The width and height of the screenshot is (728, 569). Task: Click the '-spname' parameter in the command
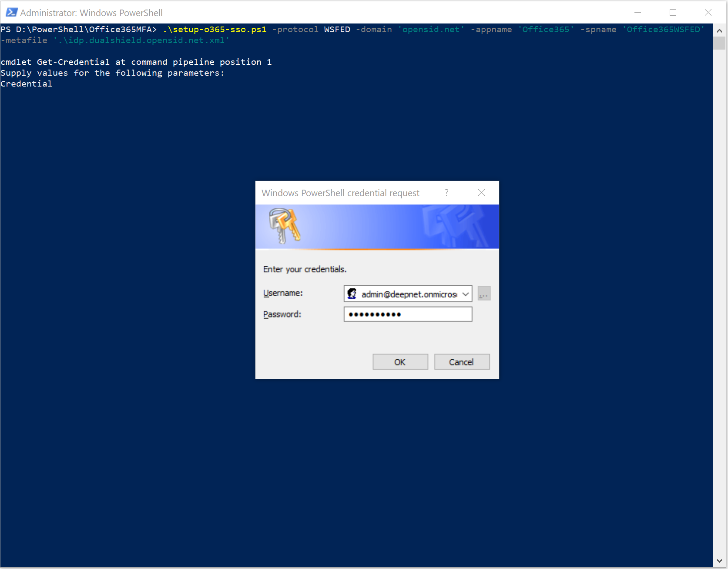point(598,29)
